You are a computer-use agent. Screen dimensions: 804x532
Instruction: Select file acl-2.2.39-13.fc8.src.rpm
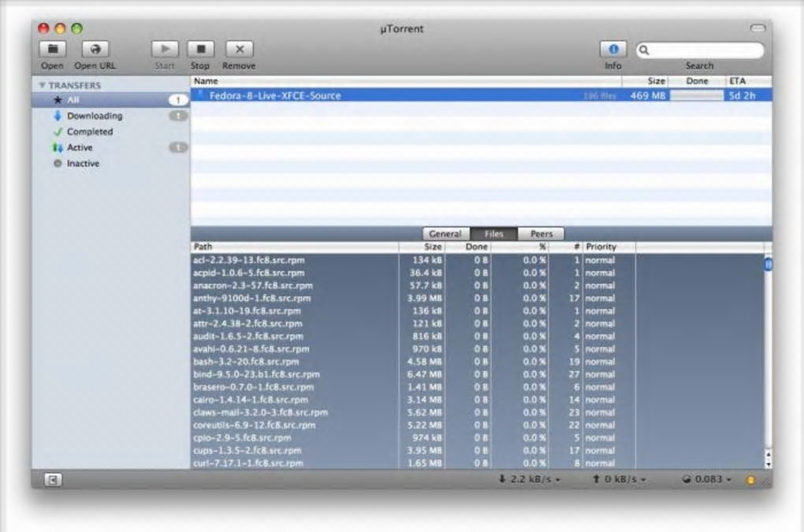tap(248, 260)
